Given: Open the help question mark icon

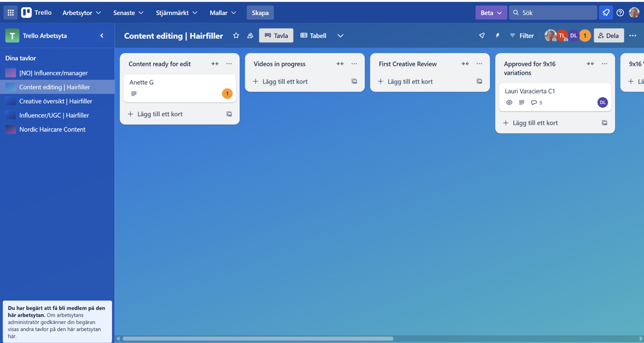Looking at the screenshot, I should click(620, 13).
